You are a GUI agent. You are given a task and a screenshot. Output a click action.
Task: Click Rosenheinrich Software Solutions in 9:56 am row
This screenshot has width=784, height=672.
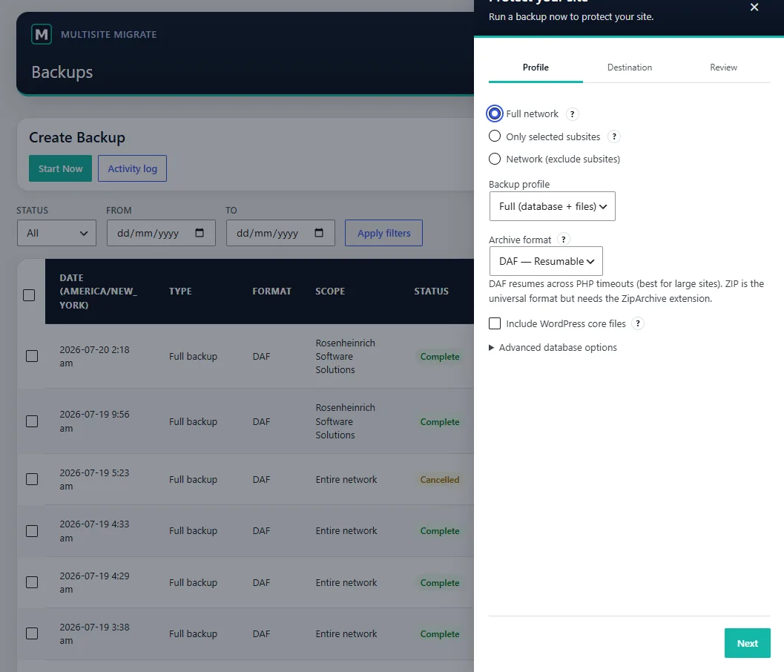[x=345, y=421]
